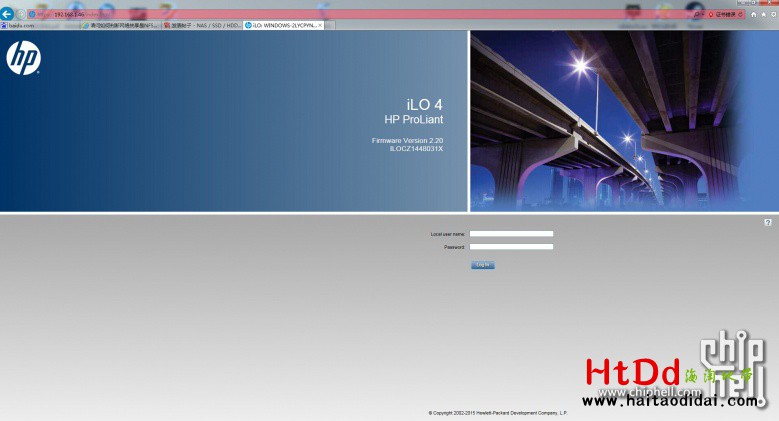Refresh the page with the reload icon
Image resolution: width=779 pixels, height=421 pixels.
tap(741, 14)
